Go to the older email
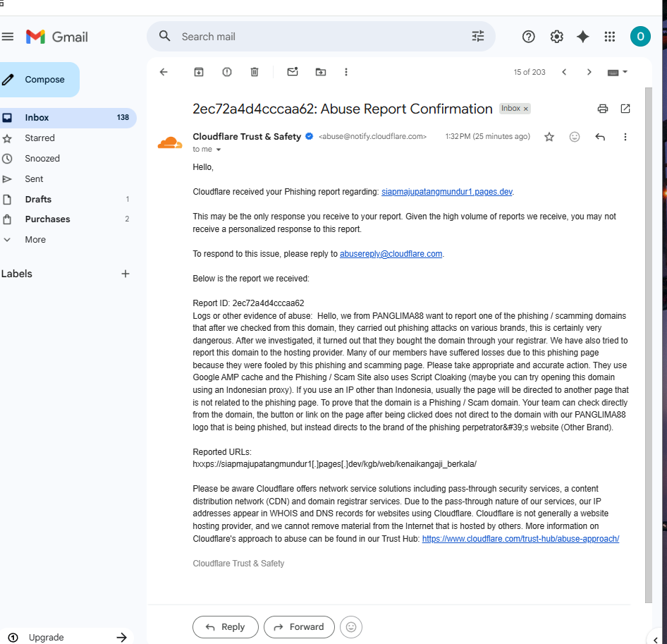Image resolution: width=667 pixels, height=644 pixels. pos(589,72)
